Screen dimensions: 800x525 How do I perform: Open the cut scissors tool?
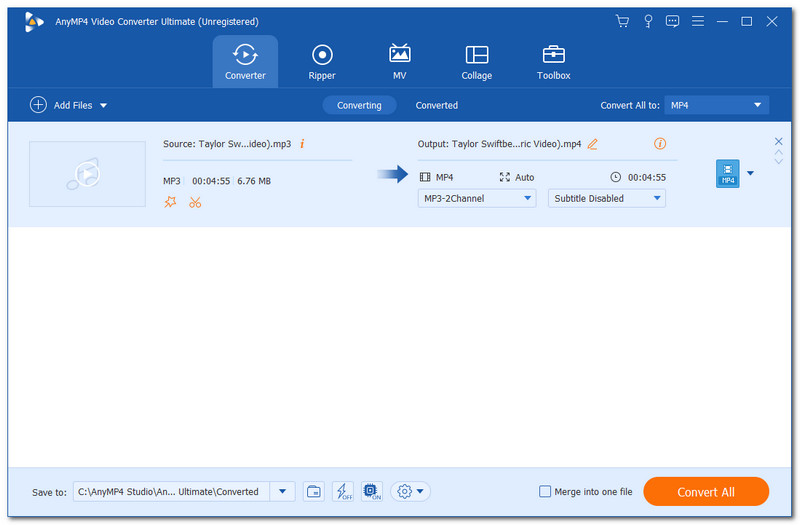tap(195, 203)
